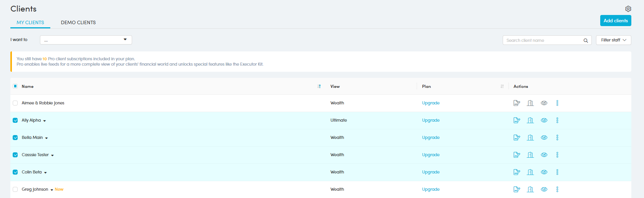Click the Add clients button

pyautogui.click(x=615, y=21)
